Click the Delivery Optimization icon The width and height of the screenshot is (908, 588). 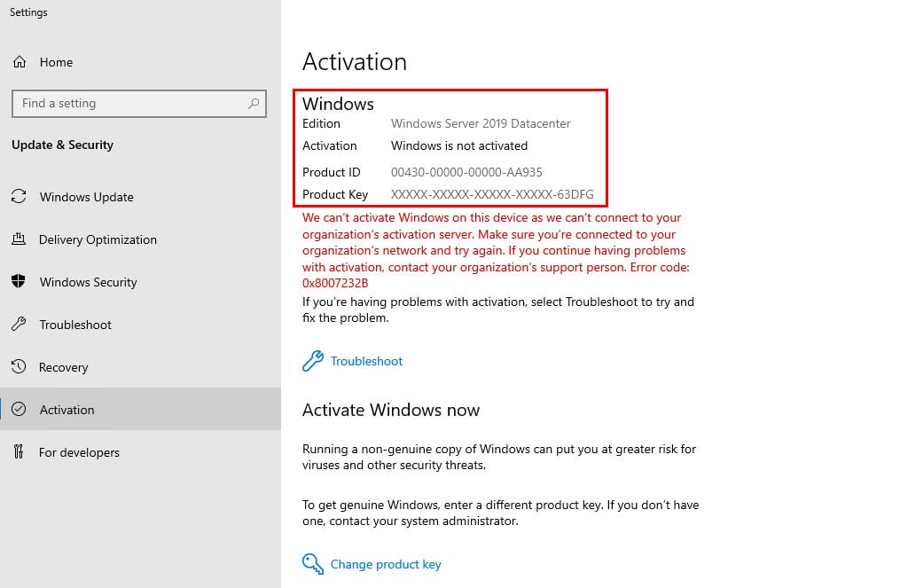(19, 239)
